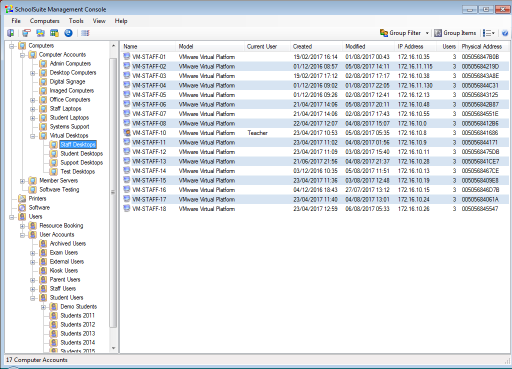Select Imaged Computers in the tree
The height and width of the screenshot is (369, 512).
72,91
